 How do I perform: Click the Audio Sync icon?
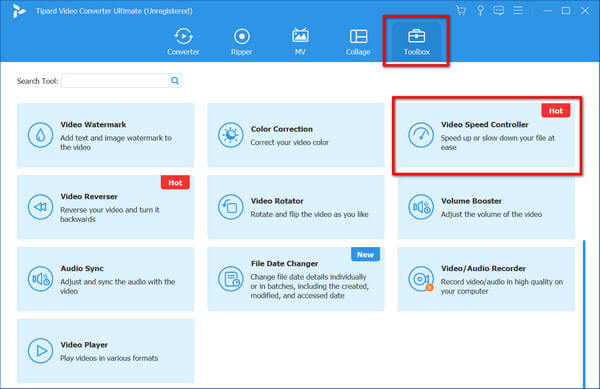click(x=40, y=279)
